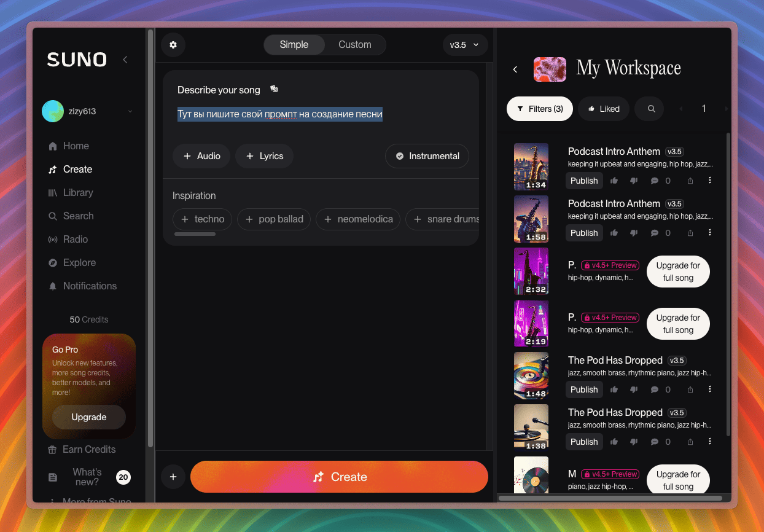
Task: Click the search magnifier in My Workspace
Action: tap(652, 109)
